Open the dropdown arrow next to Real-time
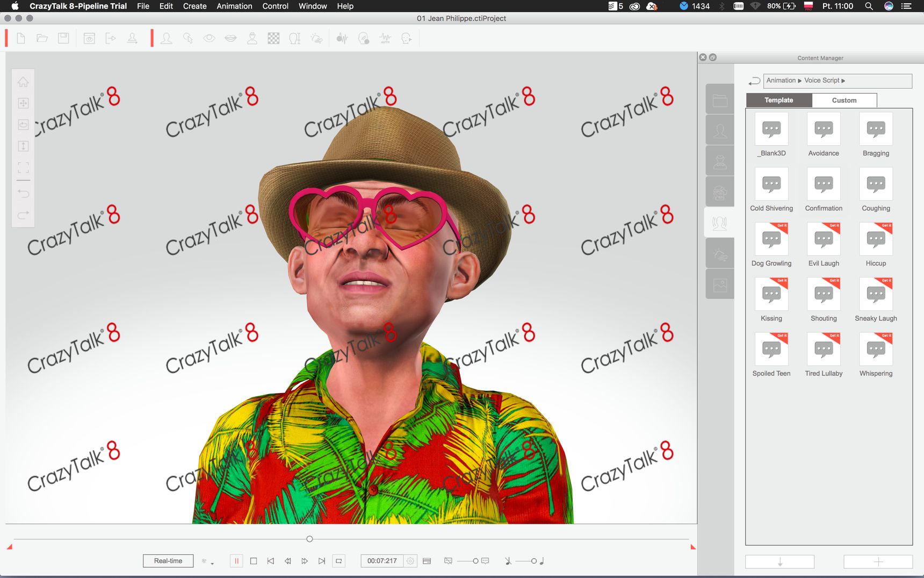This screenshot has height=578, width=924. tap(212, 563)
